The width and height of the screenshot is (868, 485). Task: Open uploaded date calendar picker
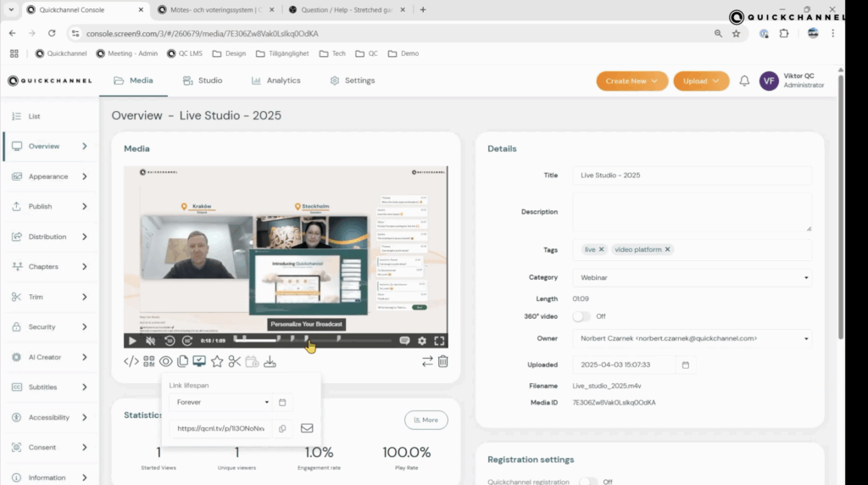(685, 365)
